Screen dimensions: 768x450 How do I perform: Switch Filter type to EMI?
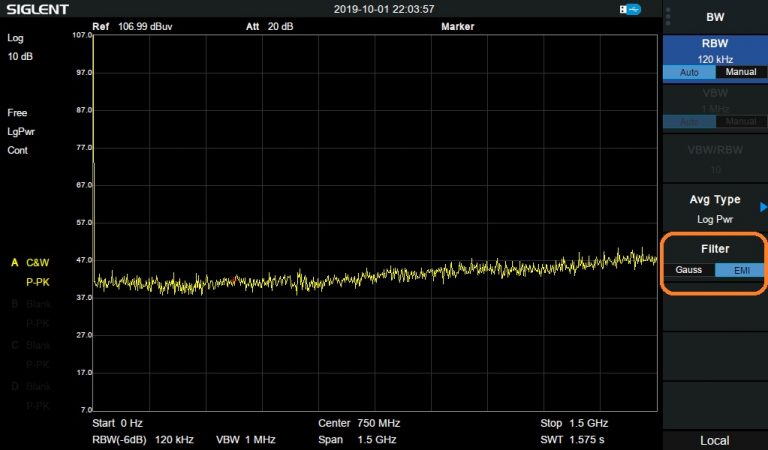(x=741, y=270)
